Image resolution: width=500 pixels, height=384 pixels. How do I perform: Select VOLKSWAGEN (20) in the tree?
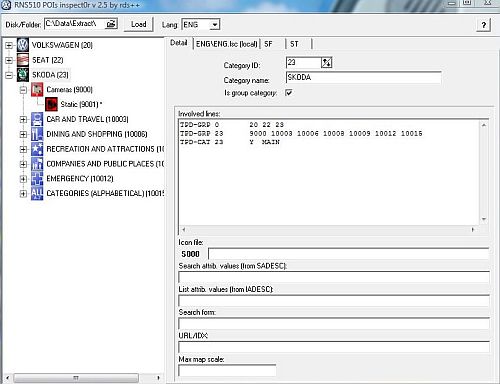(62, 45)
